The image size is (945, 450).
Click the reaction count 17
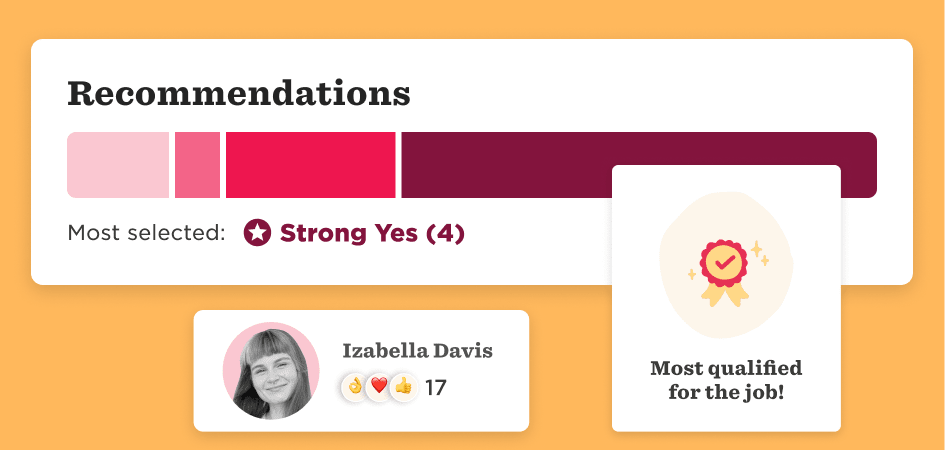pos(436,388)
